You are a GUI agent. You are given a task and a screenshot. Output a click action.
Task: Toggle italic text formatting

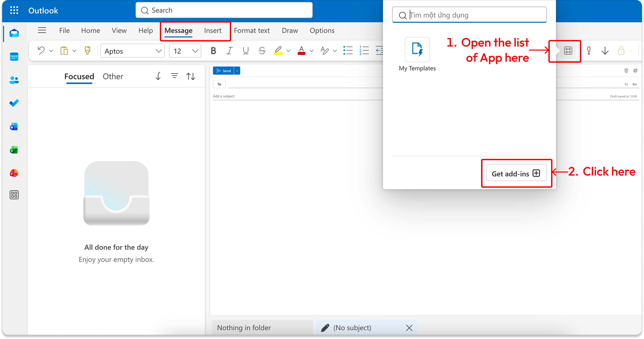tap(229, 51)
